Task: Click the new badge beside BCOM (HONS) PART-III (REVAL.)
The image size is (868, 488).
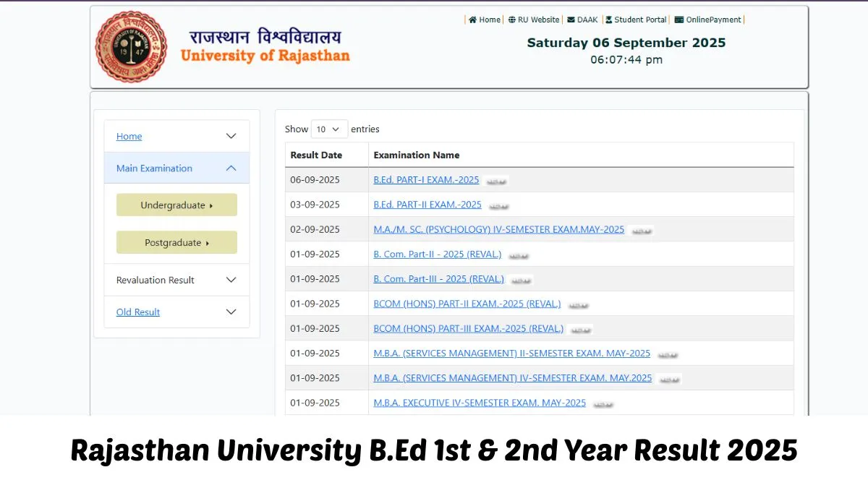Action: pos(580,330)
